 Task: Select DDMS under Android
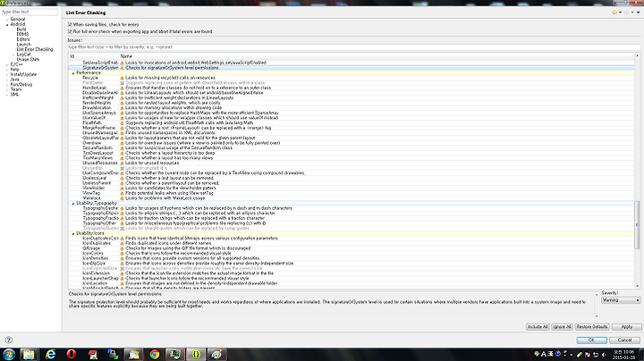point(22,35)
